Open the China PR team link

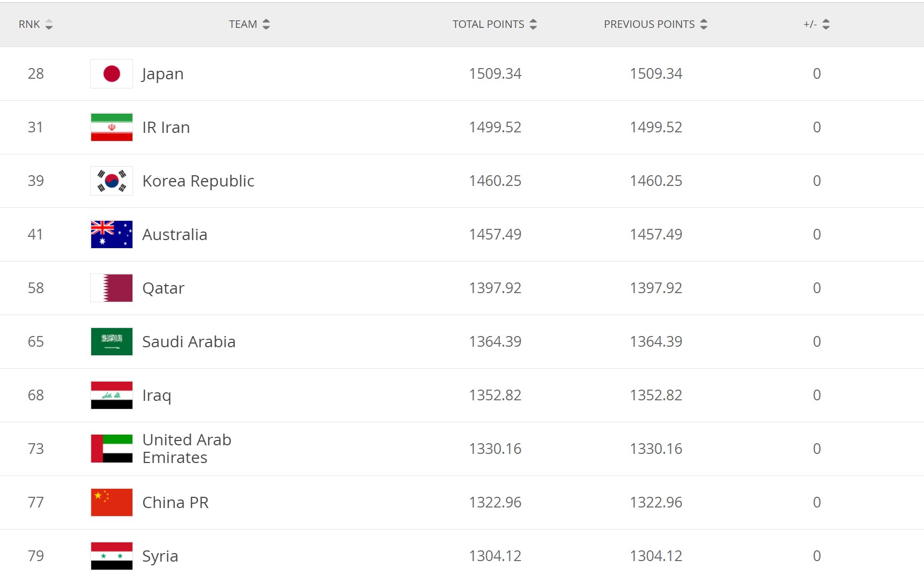click(175, 502)
